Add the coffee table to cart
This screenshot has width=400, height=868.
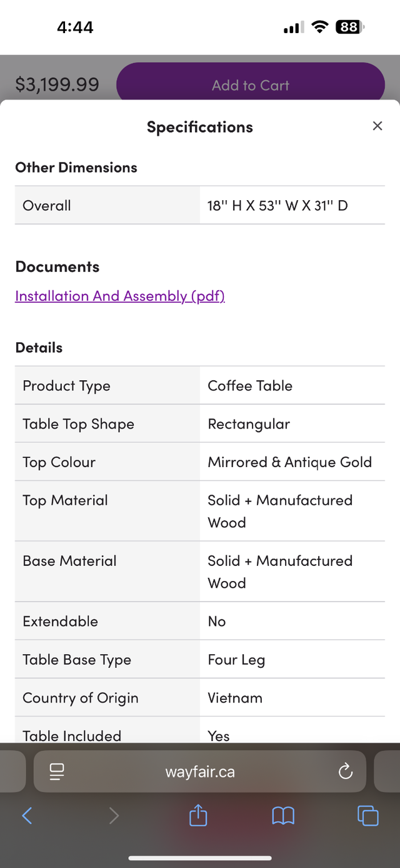tap(251, 85)
